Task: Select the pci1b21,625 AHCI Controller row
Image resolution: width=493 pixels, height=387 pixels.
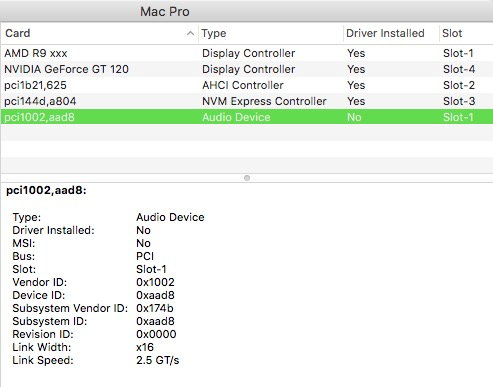Action: coord(247,85)
